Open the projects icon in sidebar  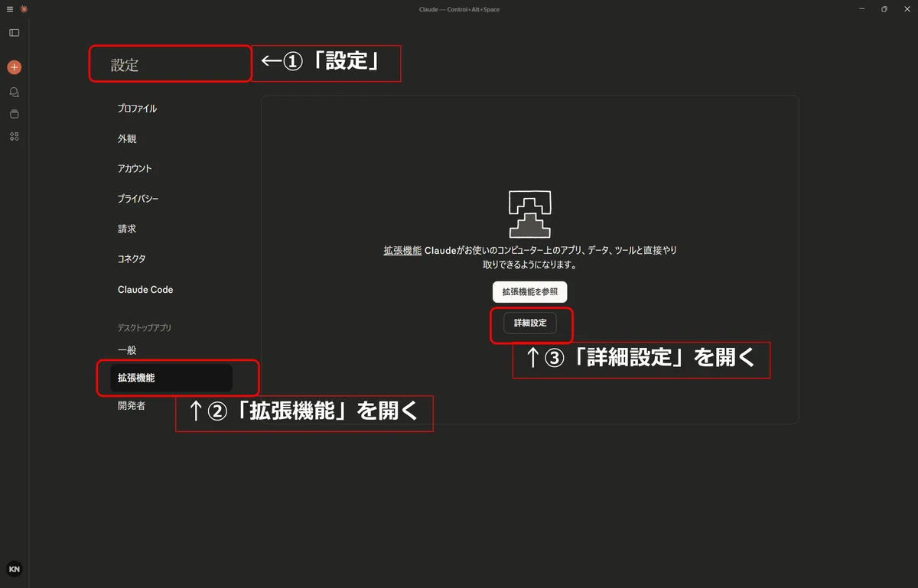coord(14,114)
